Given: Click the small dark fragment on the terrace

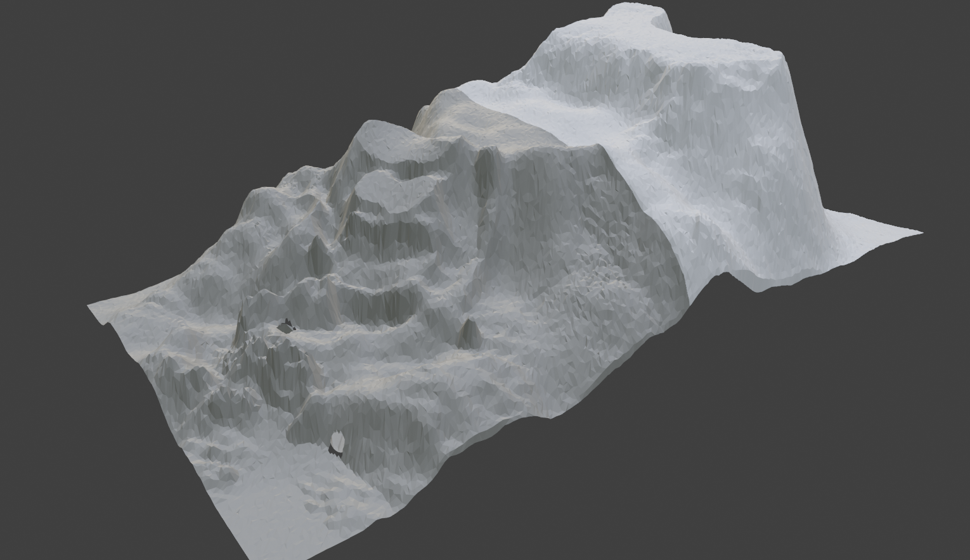Looking at the screenshot, I should tap(287, 326).
